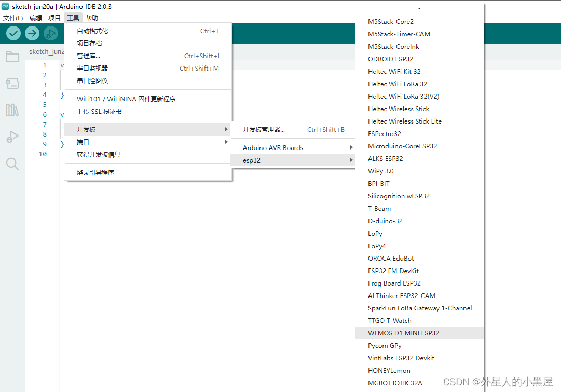The image size is (561, 392).
Task: Select board T-Beam
Action: [420, 208]
